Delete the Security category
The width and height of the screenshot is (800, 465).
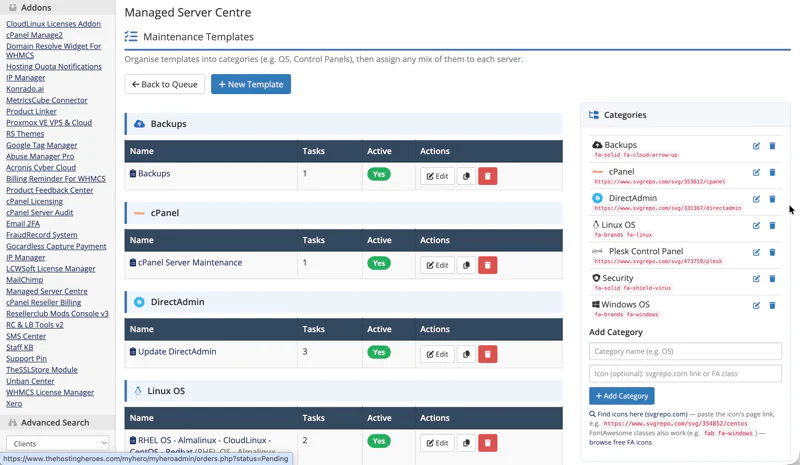772,279
